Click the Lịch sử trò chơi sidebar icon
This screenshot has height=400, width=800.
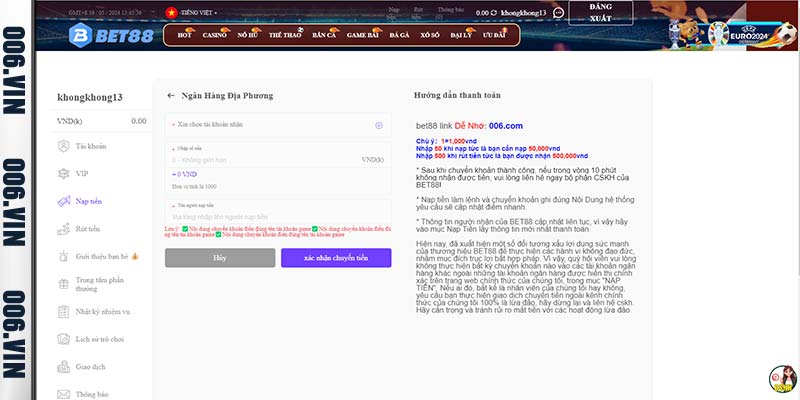[x=63, y=339]
